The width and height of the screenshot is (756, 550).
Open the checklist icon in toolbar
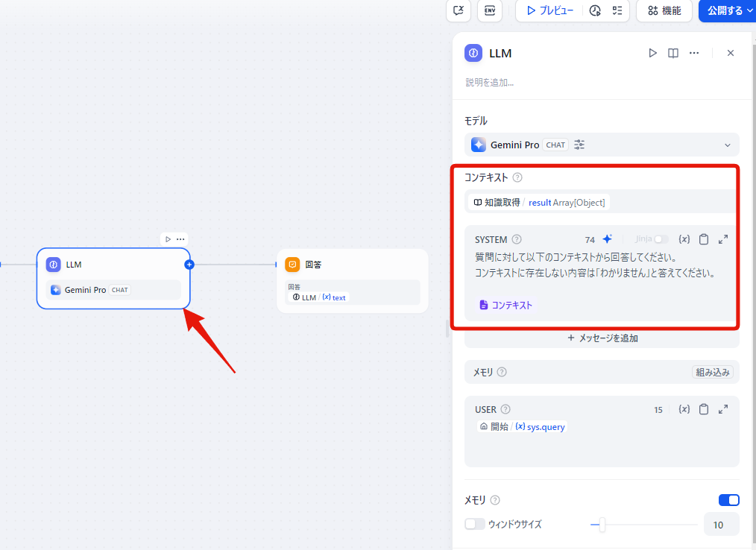click(617, 10)
